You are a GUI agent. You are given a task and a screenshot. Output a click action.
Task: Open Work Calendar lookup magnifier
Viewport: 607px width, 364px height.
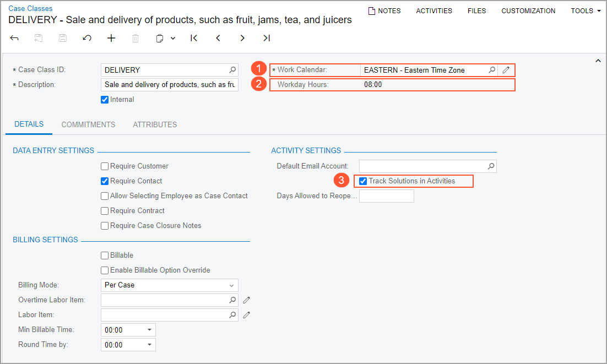point(492,70)
